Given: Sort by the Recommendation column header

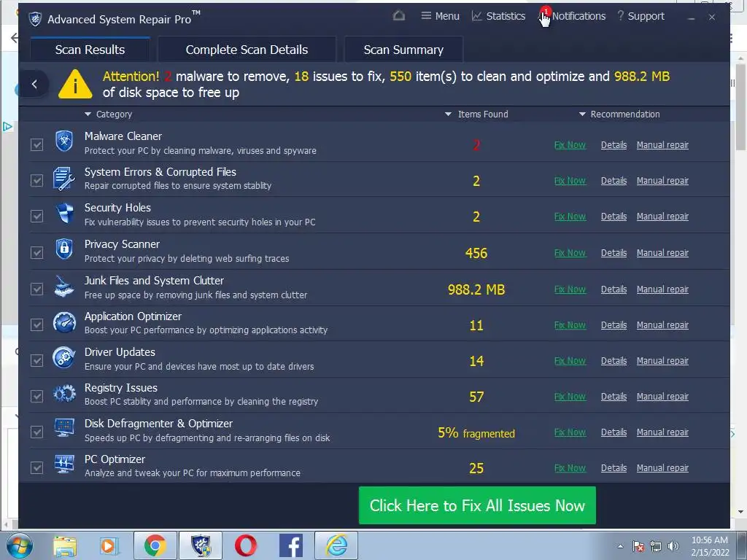Looking at the screenshot, I should (619, 114).
